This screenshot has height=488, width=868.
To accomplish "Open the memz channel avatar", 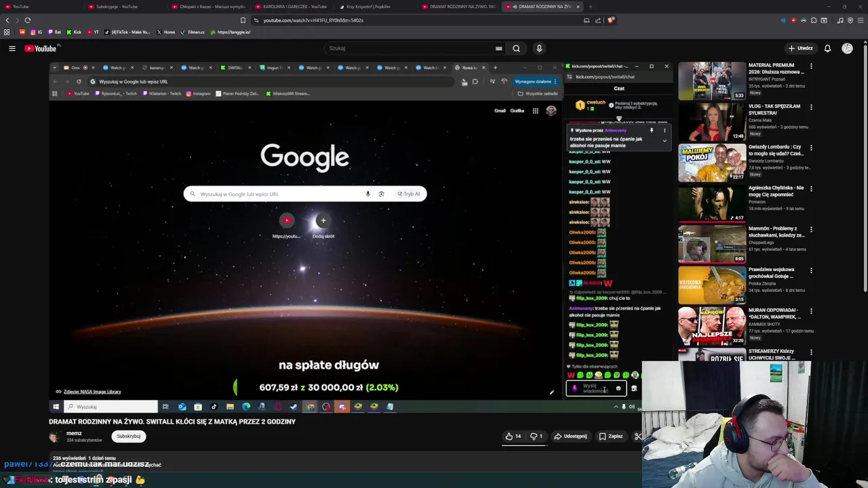I will [54, 436].
